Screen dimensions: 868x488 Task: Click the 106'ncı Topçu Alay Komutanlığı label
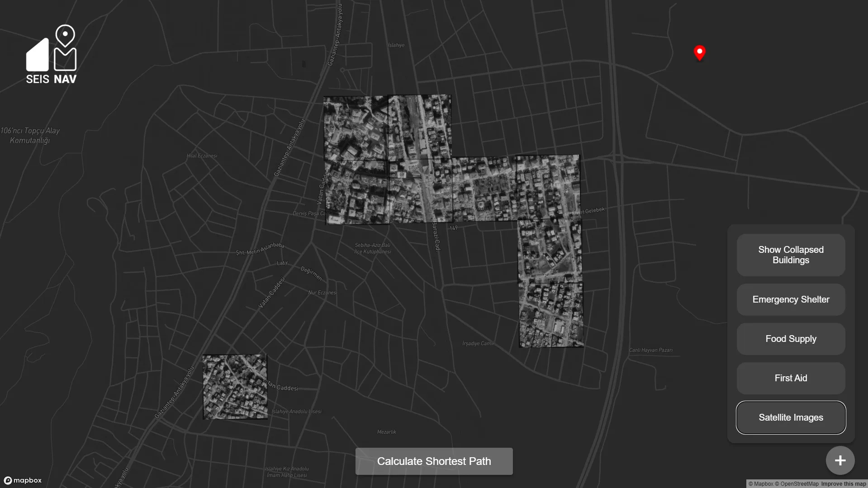30,135
